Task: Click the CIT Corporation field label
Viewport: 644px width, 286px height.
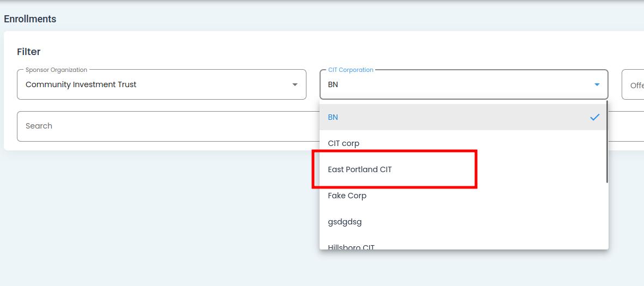Action: coord(351,70)
